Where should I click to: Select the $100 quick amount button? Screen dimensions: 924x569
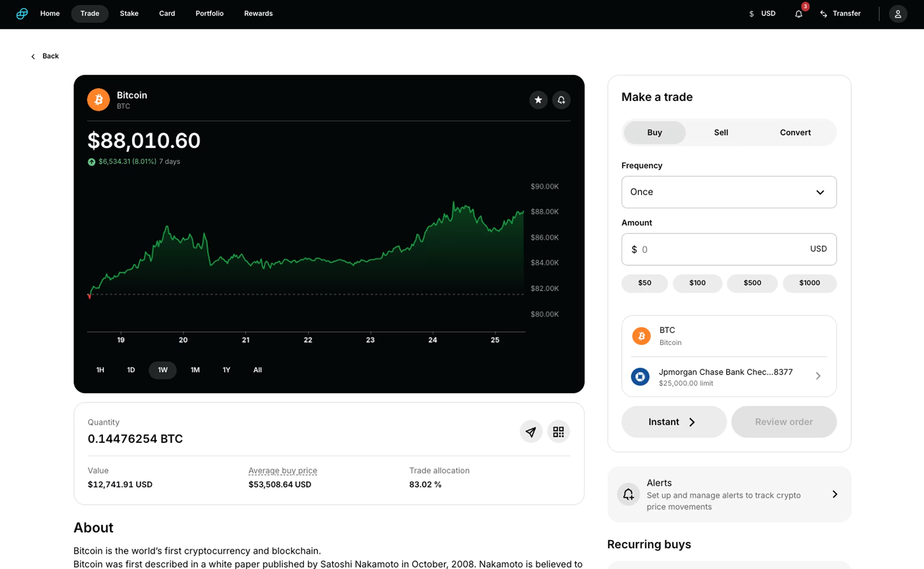point(697,283)
